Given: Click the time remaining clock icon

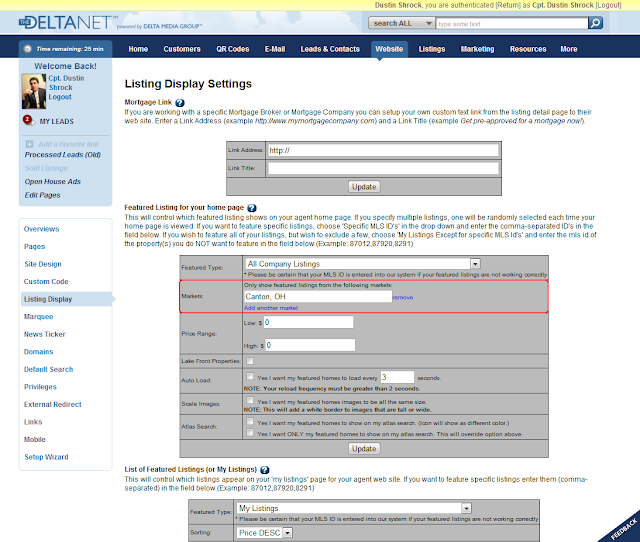Looking at the screenshot, I should click(28, 49).
